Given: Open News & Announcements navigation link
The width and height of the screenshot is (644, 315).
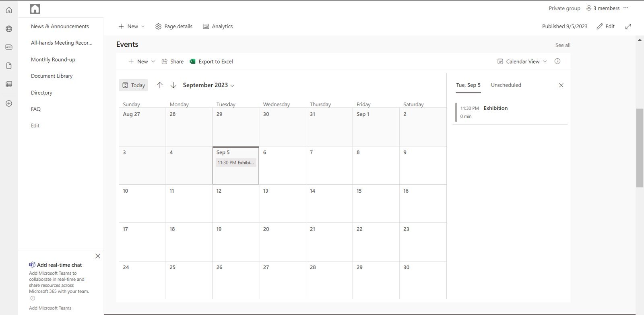Looking at the screenshot, I should click(60, 27).
